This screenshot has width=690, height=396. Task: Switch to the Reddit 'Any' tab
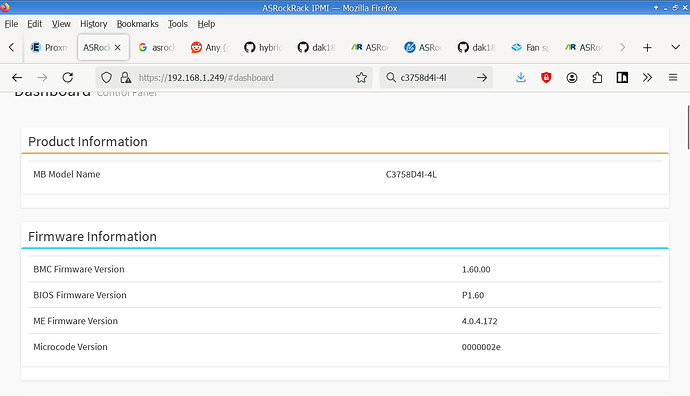click(x=210, y=47)
